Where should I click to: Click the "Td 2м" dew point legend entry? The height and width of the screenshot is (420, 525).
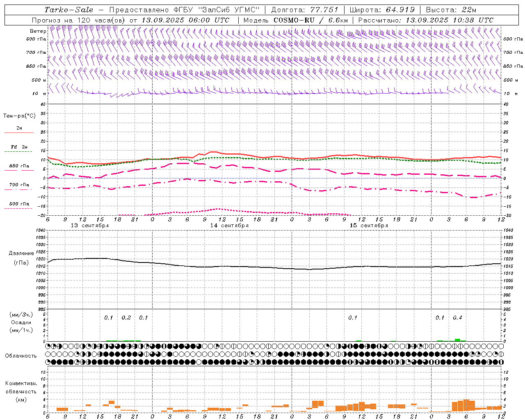coord(19,147)
